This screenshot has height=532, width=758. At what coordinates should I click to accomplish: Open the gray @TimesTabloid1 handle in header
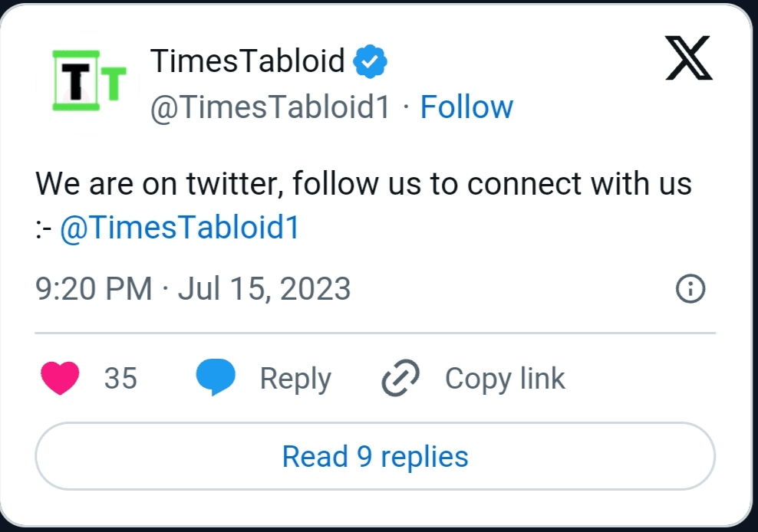pyautogui.click(x=270, y=107)
